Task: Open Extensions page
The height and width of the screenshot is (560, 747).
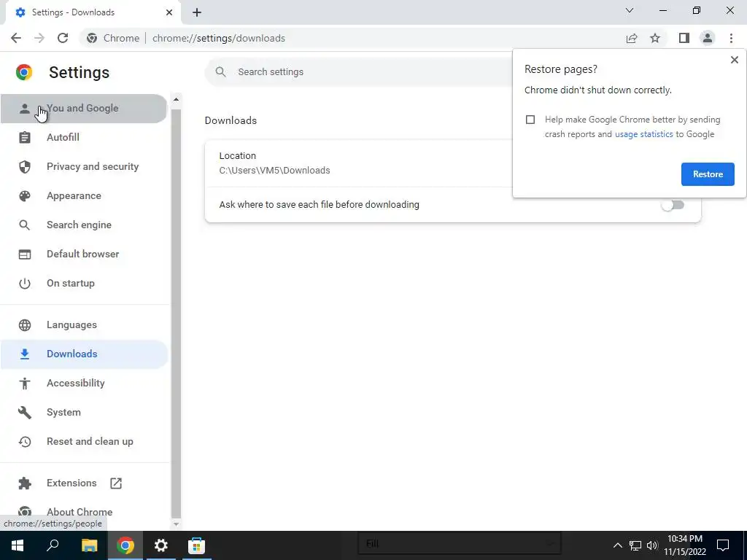Action: [84, 483]
